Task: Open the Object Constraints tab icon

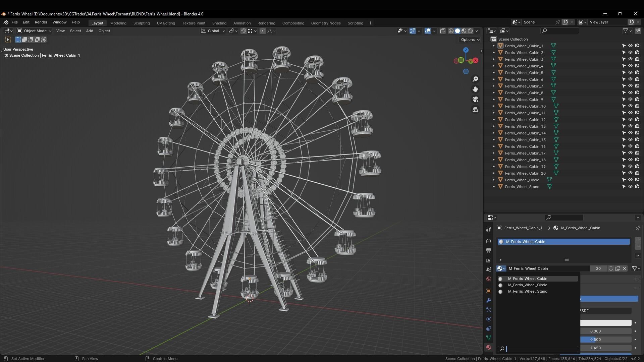Action: click(489, 328)
